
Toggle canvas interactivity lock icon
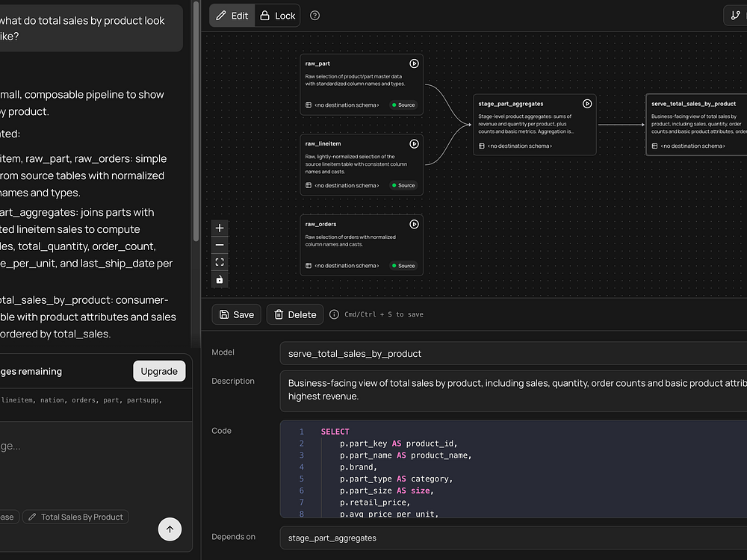point(220,280)
